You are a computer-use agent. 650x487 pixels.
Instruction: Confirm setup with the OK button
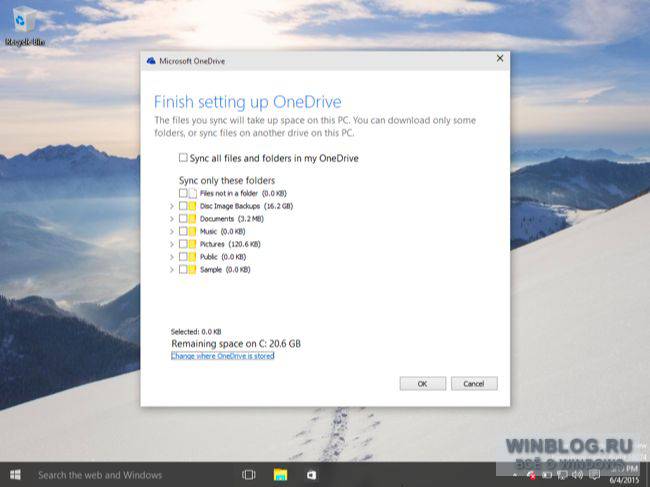click(x=423, y=383)
